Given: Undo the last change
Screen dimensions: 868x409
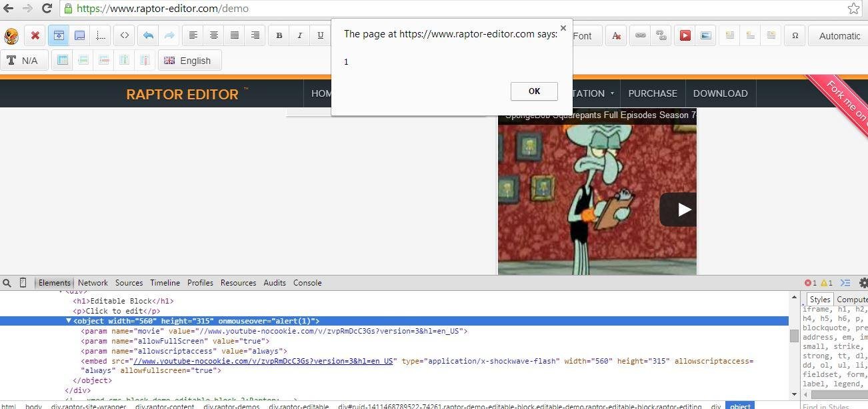Looking at the screenshot, I should [148, 35].
